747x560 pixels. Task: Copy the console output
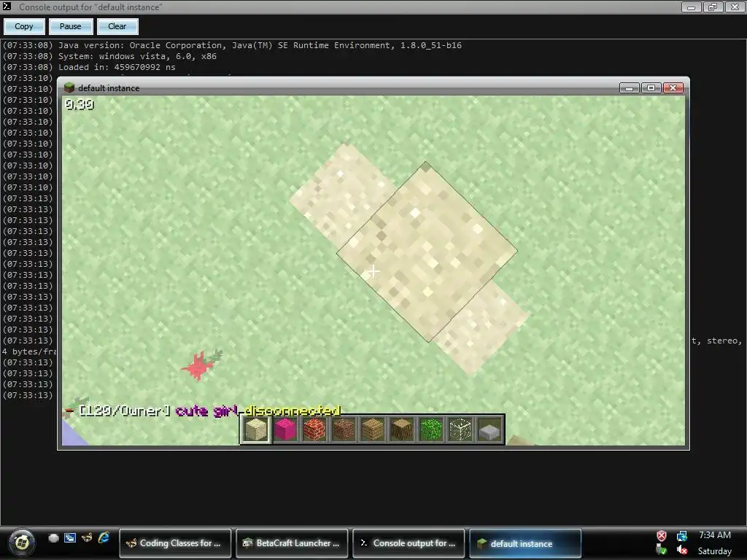point(24,26)
